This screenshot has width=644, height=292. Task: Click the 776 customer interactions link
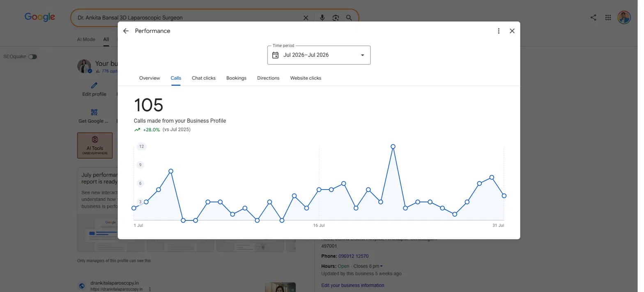(x=110, y=71)
